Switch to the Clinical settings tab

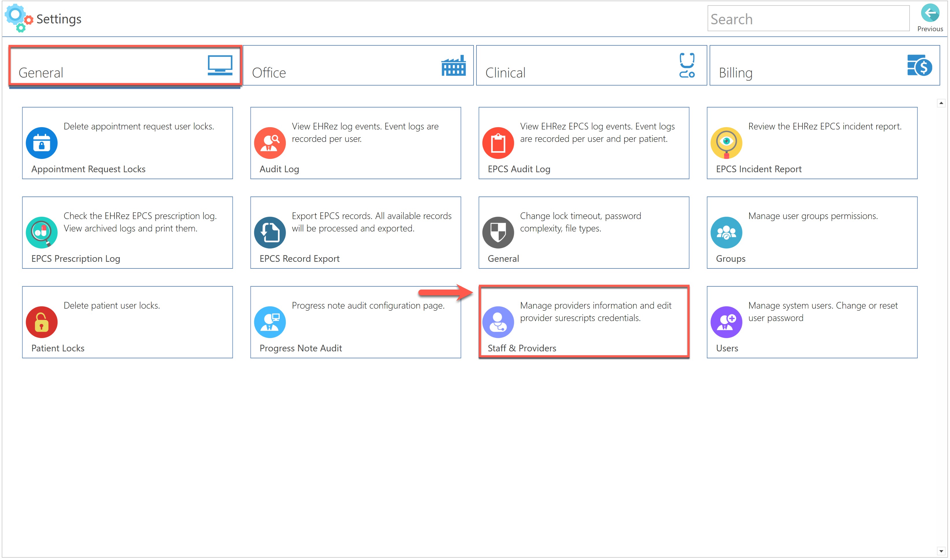click(x=591, y=65)
